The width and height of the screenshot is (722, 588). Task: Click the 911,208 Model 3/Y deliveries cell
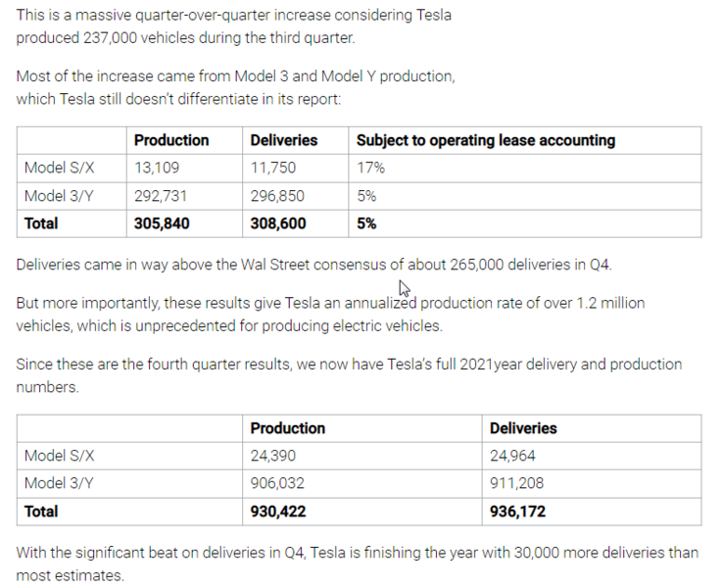click(x=516, y=483)
